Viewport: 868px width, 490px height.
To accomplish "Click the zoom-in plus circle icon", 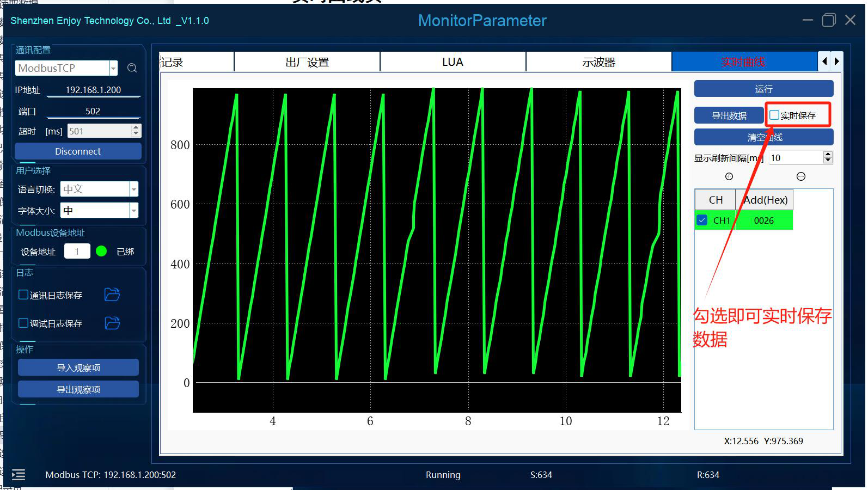I will click(x=729, y=176).
